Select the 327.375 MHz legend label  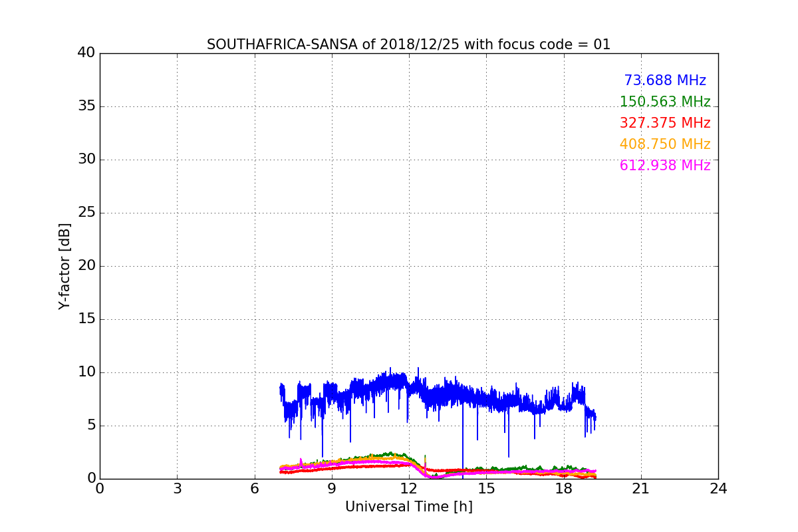pos(665,123)
